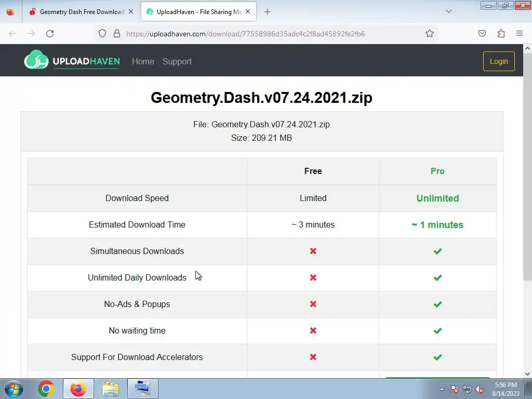Click the Free column header

[x=313, y=171]
